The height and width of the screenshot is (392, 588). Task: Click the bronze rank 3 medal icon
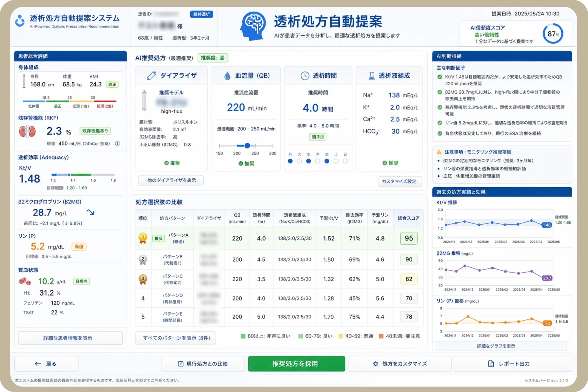pyautogui.click(x=143, y=280)
